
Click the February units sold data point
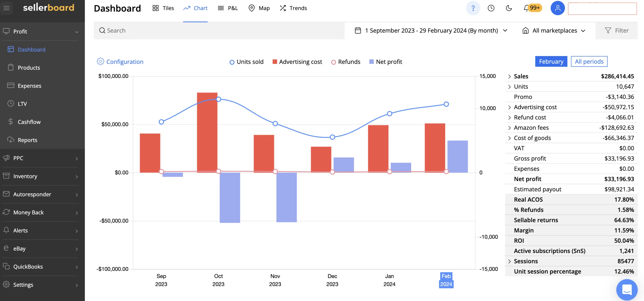click(x=446, y=104)
